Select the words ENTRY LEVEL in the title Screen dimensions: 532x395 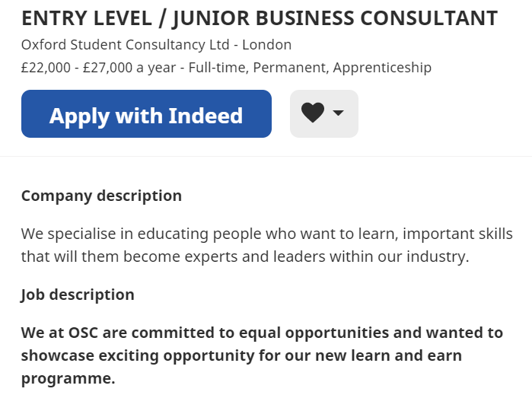pyautogui.click(x=87, y=18)
